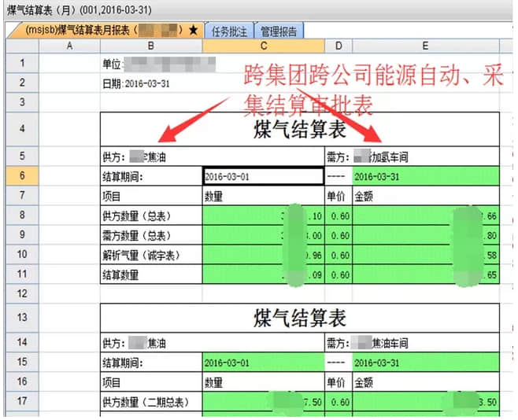Select the 煤气结算表月报表 tab
The height and width of the screenshot is (420, 518).
102,31
